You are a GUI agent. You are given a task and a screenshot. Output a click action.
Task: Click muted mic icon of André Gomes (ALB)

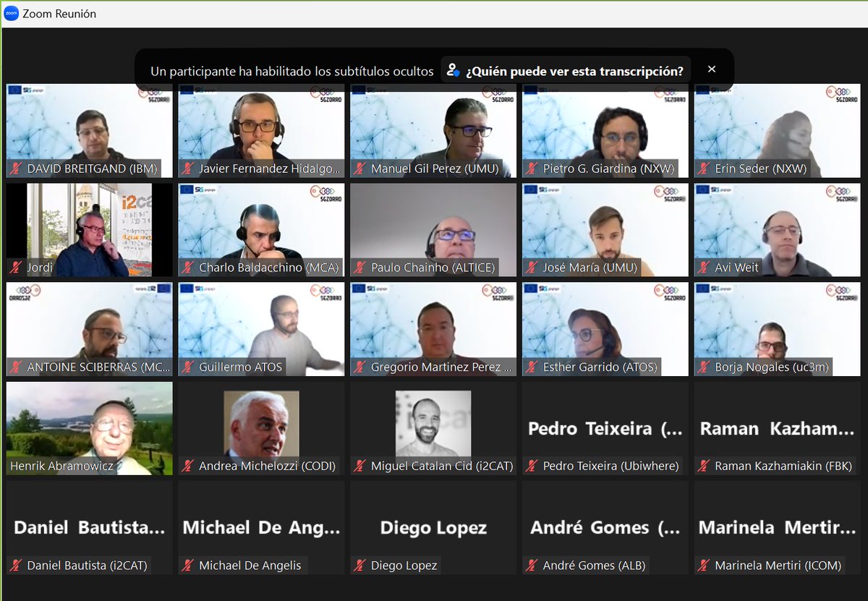point(532,566)
